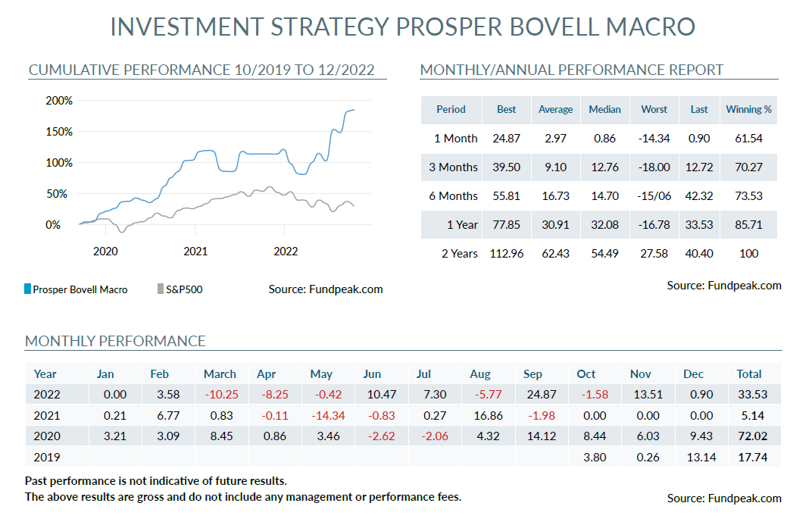The width and height of the screenshot is (812, 525).
Task: Click the gray S&P500 legend swatch
Action: coord(160,289)
